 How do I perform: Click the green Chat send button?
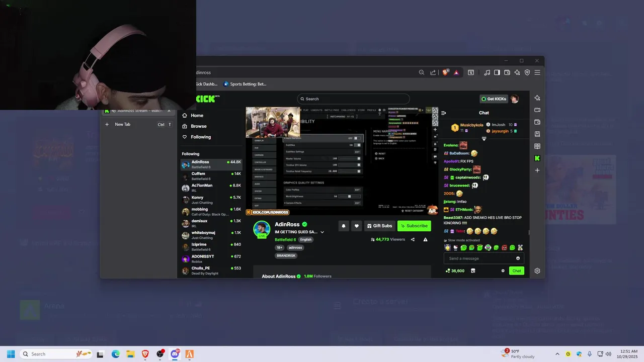pyautogui.click(x=517, y=270)
